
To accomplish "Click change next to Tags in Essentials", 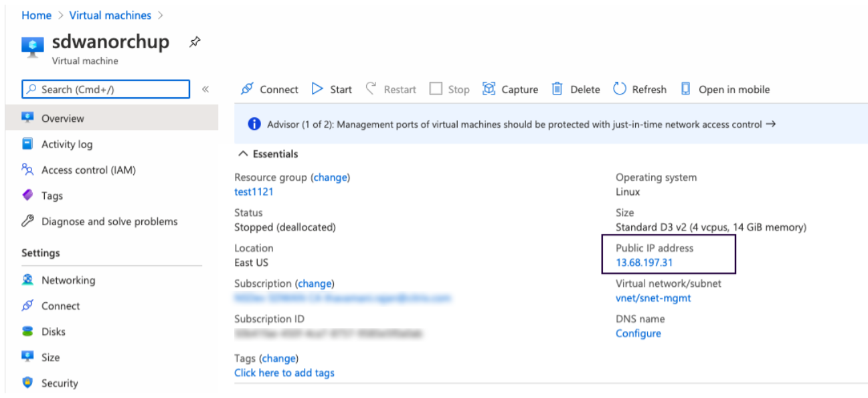I will [279, 358].
